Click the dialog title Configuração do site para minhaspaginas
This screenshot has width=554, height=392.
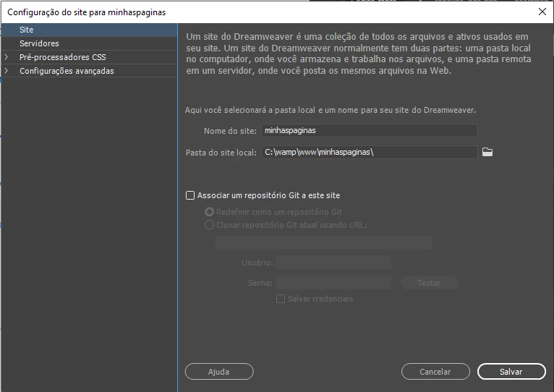click(87, 12)
